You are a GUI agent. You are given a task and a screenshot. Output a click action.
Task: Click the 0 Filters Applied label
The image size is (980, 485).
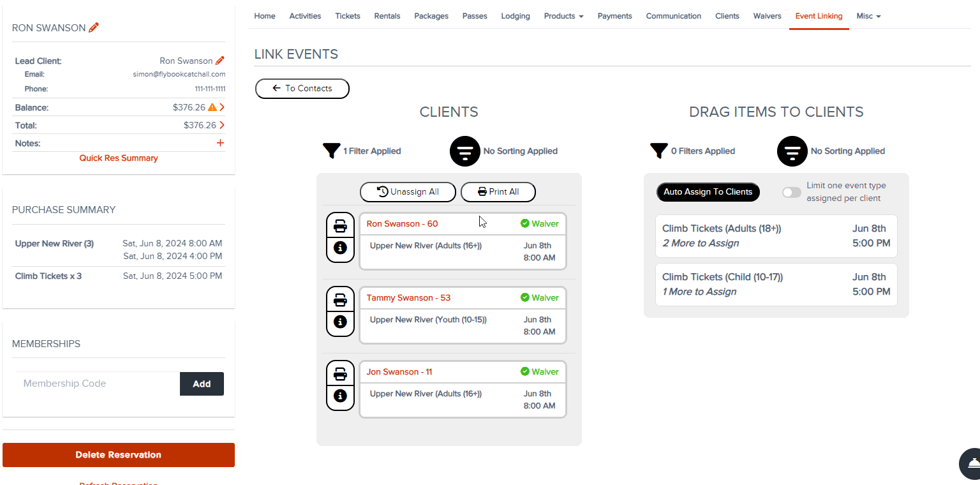[x=703, y=151]
